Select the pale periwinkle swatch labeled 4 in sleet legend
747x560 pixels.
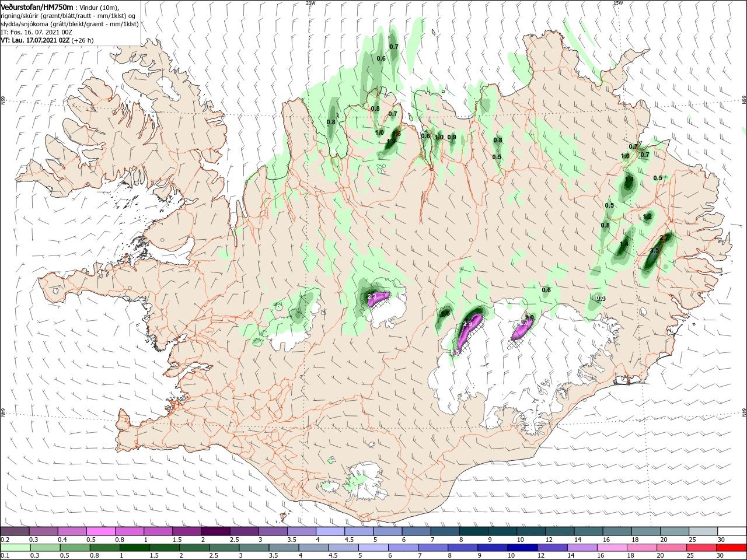click(x=330, y=531)
